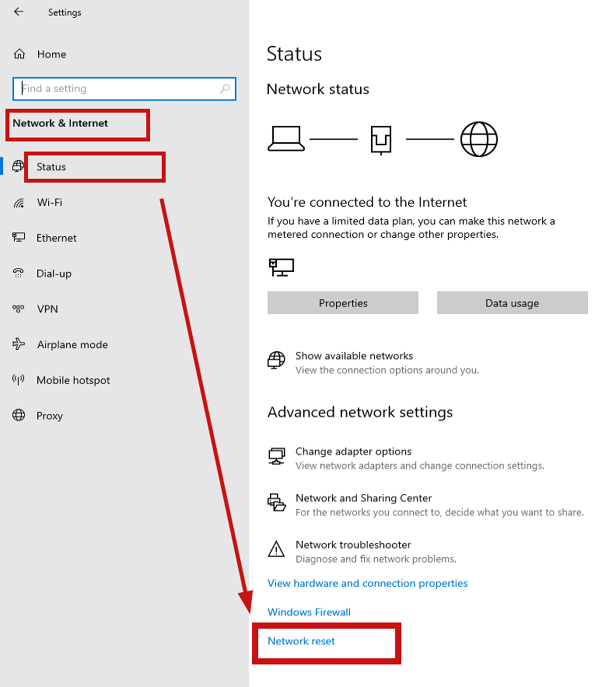Click the back arrow in Settings
This screenshot has width=616, height=687.
tap(18, 11)
